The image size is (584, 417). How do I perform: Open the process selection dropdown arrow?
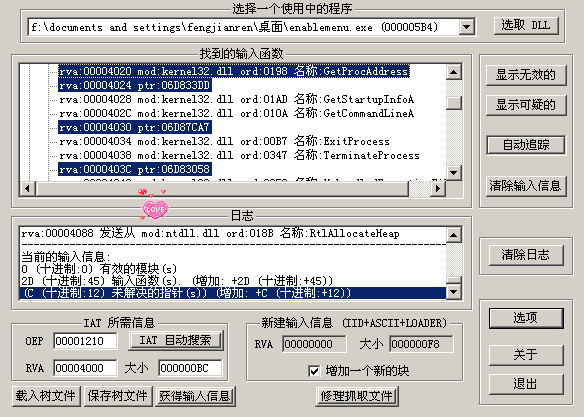466,27
